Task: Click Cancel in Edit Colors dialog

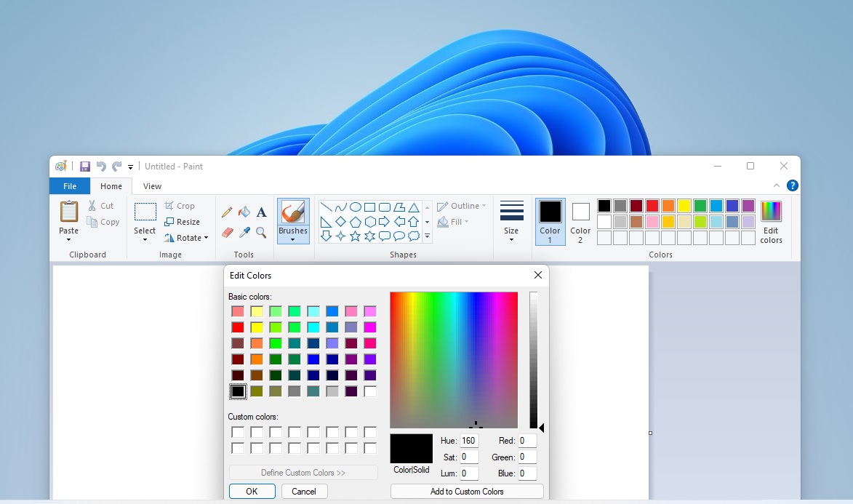Action: tap(304, 492)
